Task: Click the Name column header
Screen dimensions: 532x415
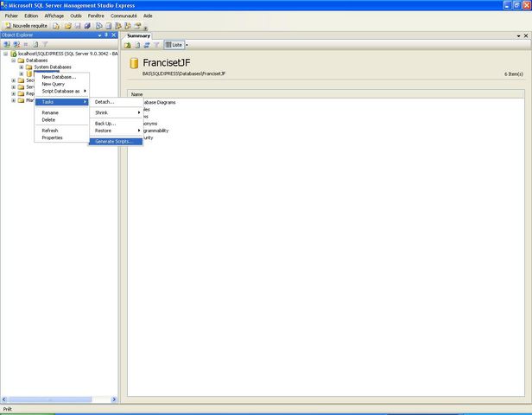Action: 136,93
